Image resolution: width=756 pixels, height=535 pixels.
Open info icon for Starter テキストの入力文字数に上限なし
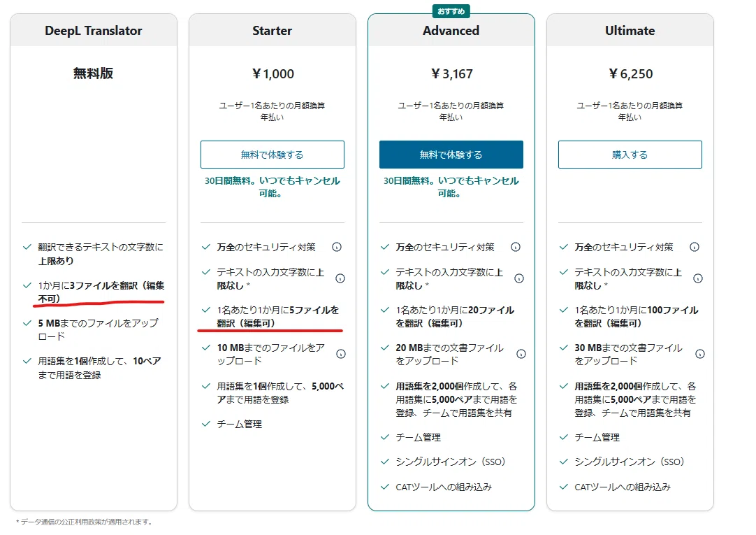340,278
